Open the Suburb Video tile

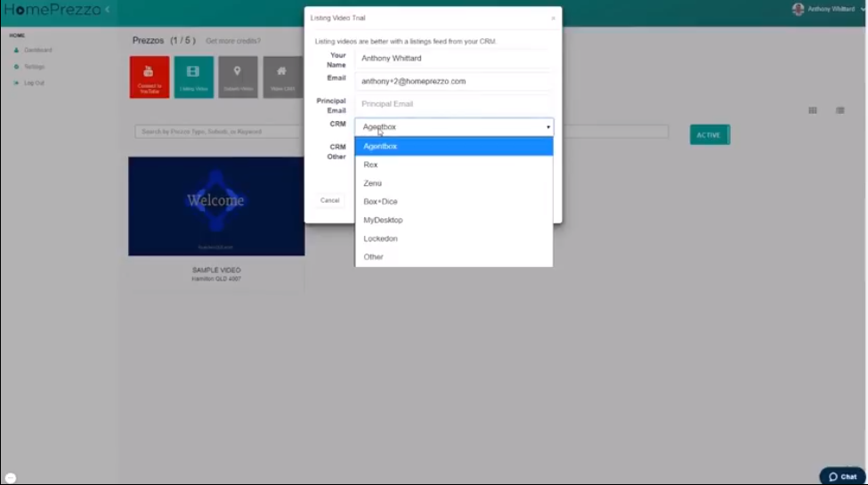point(238,77)
